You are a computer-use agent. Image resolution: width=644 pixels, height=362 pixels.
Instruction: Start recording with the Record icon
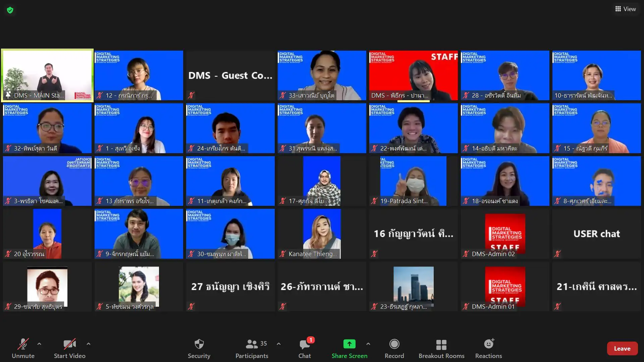(394, 344)
